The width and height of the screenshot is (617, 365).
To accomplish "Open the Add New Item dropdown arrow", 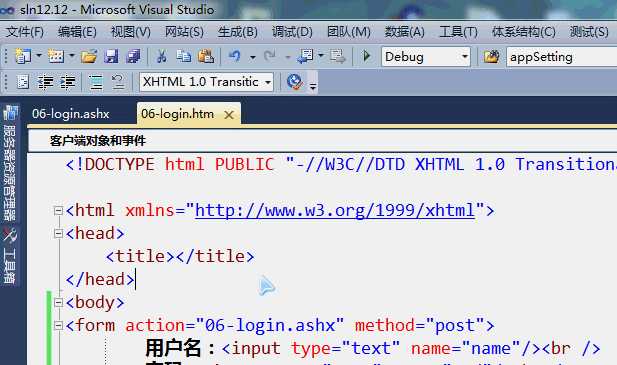I will [x=72, y=56].
